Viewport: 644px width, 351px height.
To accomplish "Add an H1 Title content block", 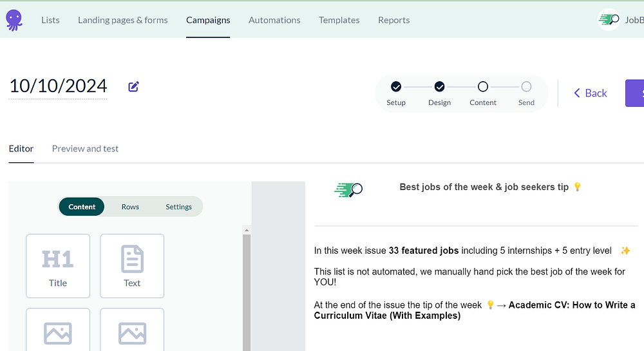I will click(58, 266).
